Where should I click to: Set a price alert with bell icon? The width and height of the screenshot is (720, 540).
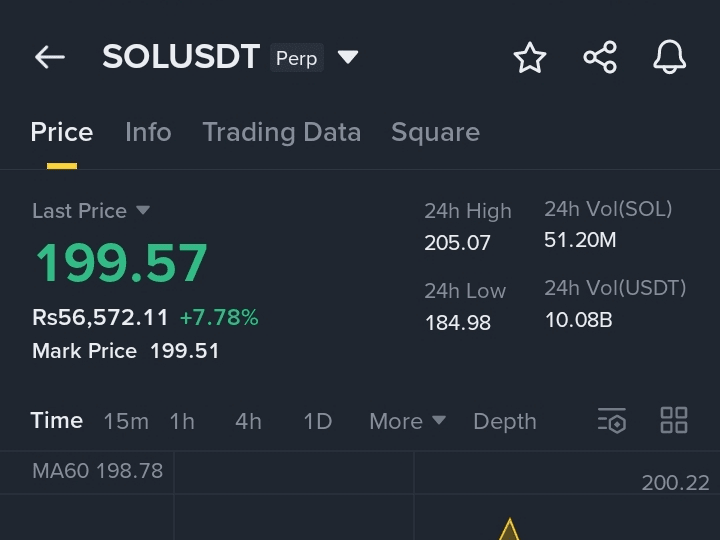pyautogui.click(x=669, y=57)
